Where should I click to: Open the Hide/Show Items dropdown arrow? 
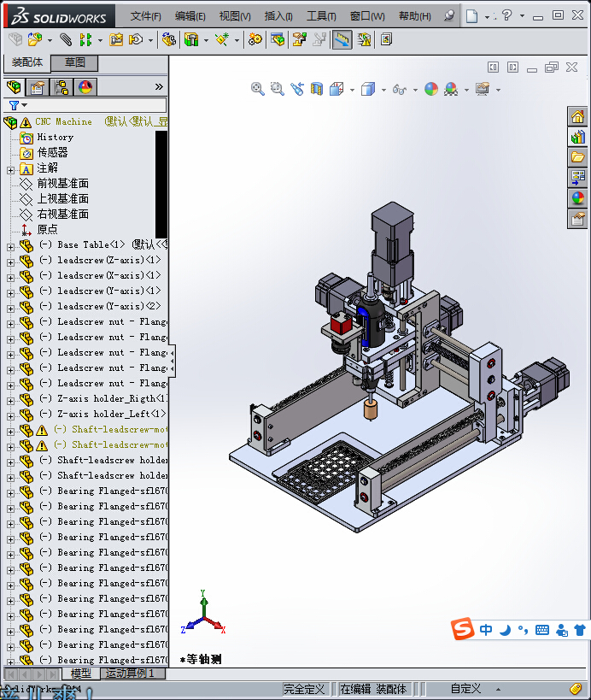415,91
